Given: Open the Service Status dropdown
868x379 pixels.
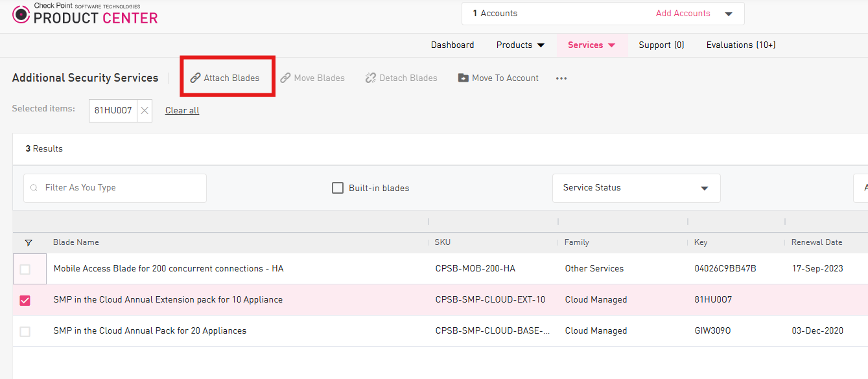Looking at the screenshot, I should coord(637,188).
